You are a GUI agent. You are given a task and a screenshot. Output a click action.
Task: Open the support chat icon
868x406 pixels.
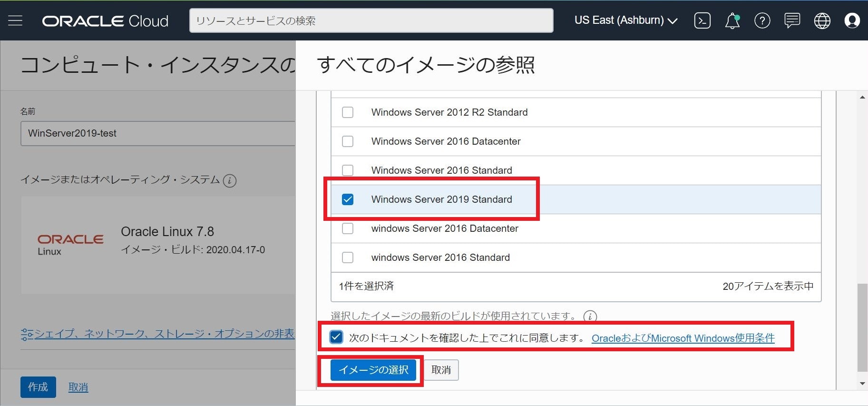click(792, 20)
